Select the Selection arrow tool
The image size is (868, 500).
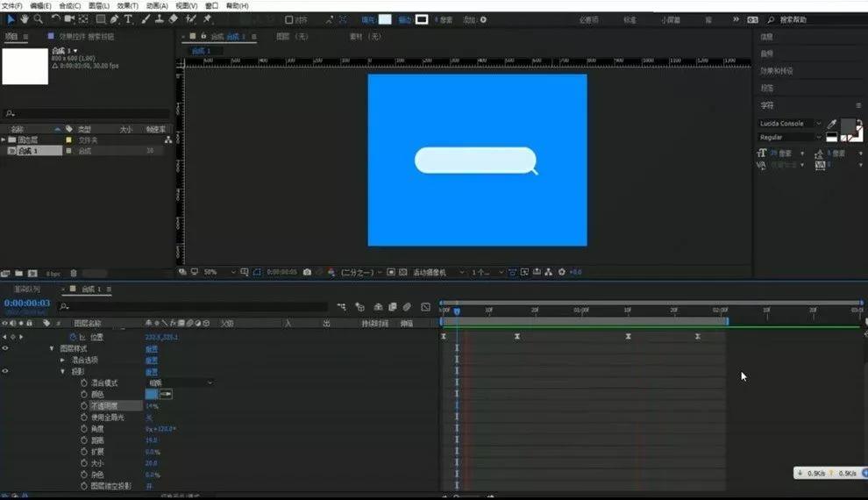(x=11, y=19)
